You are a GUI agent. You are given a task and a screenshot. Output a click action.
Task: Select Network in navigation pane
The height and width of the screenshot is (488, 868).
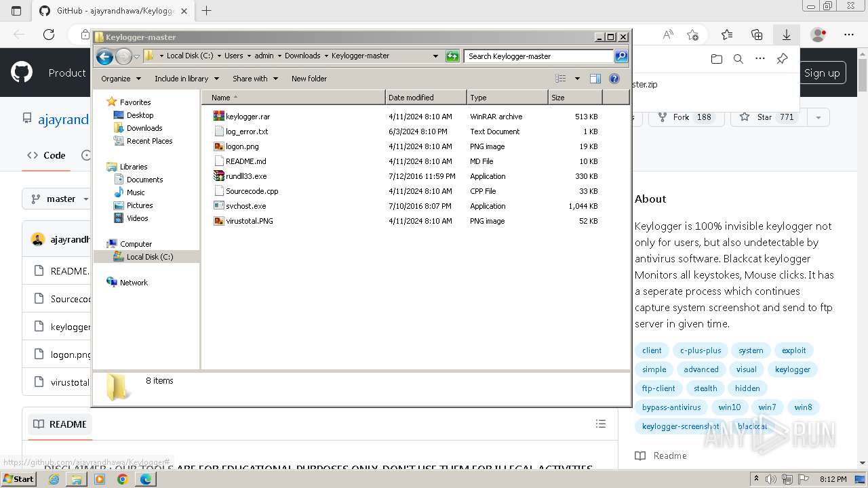[x=134, y=283]
